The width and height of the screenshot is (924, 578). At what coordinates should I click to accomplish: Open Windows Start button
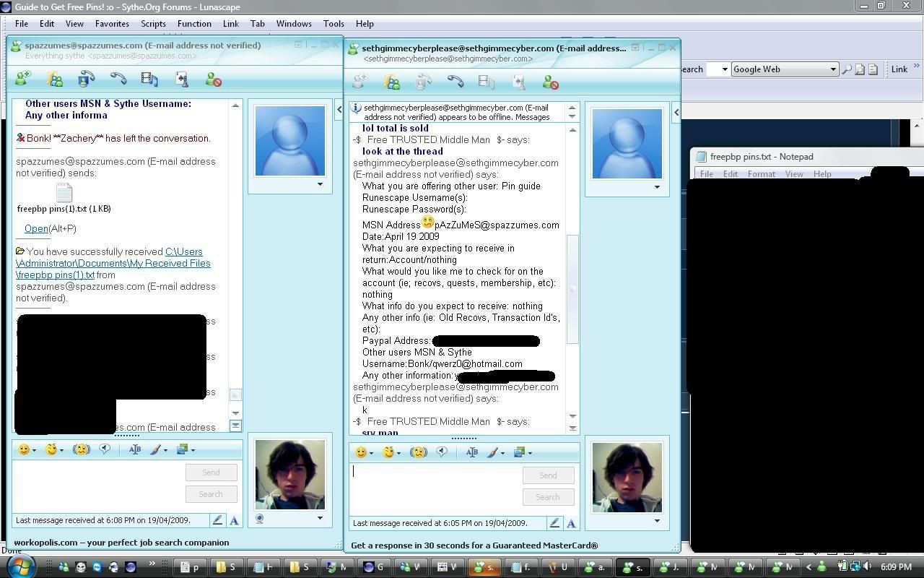tap(21, 566)
